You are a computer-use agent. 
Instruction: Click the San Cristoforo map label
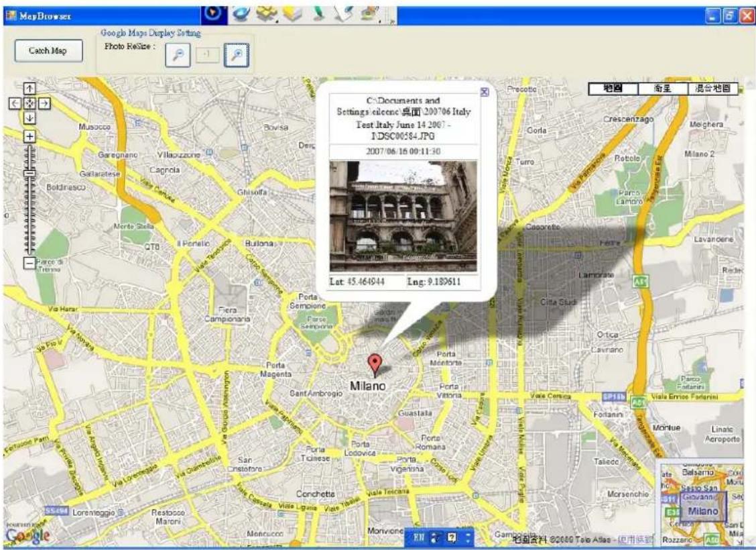[245, 464]
